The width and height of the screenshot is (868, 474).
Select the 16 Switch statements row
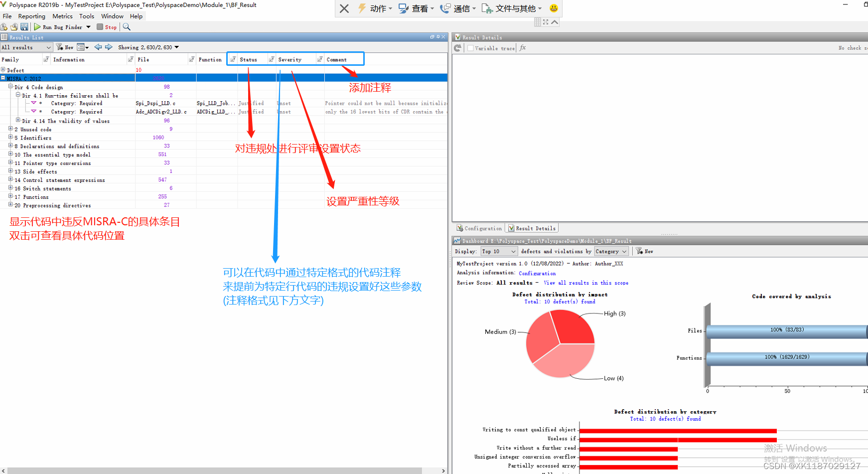[224, 188]
